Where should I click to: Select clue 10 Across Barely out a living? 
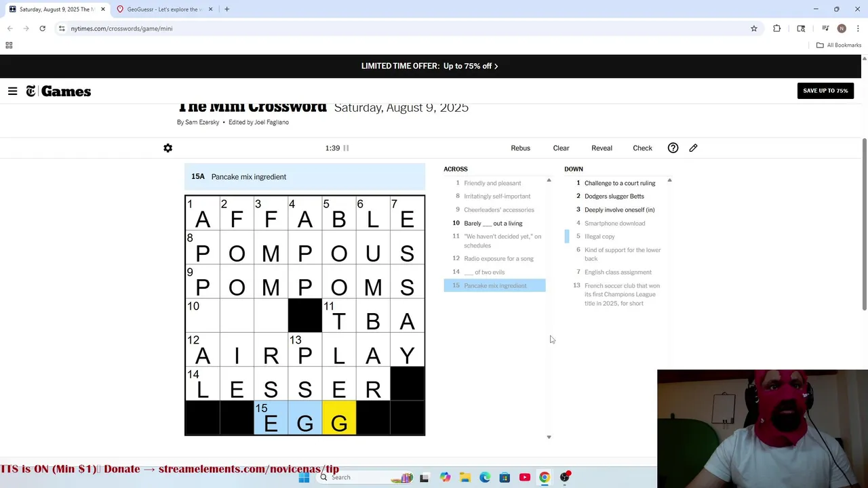coord(494,223)
